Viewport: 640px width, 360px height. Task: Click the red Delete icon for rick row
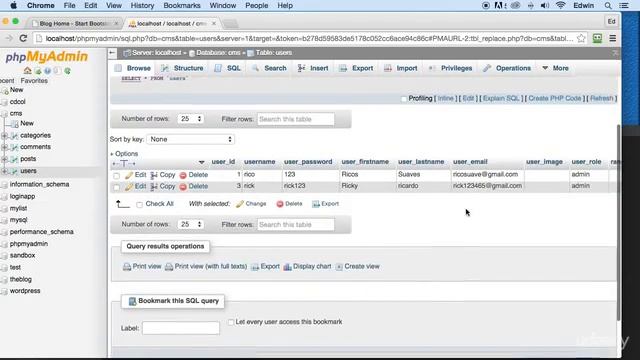[x=183, y=187]
